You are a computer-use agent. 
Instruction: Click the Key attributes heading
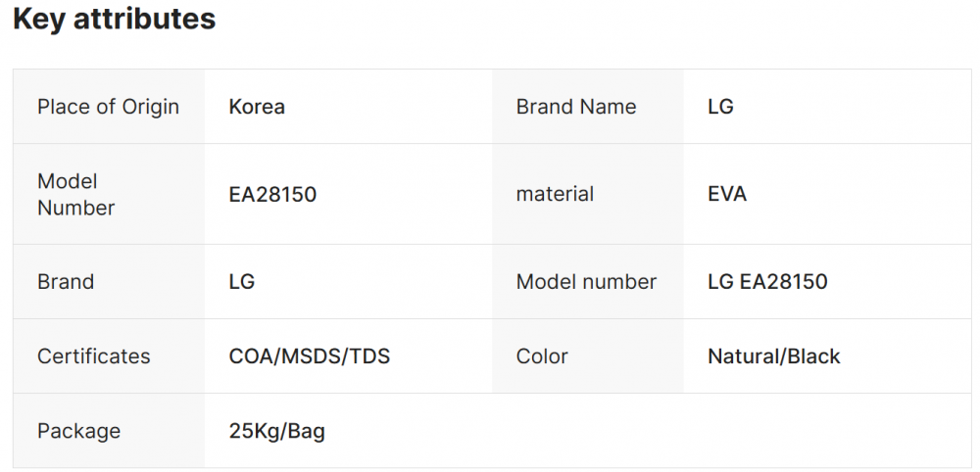pyautogui.click(x=114, y=19)
